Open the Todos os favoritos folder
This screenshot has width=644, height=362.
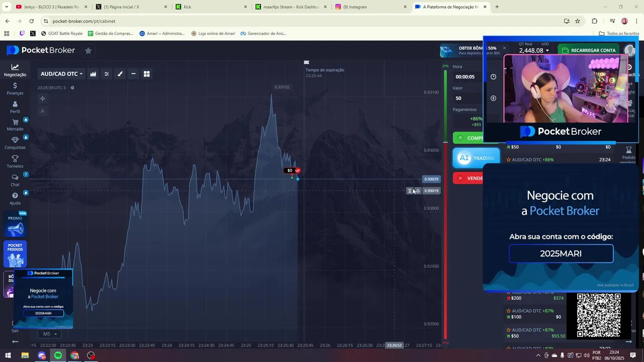point(619,34)
